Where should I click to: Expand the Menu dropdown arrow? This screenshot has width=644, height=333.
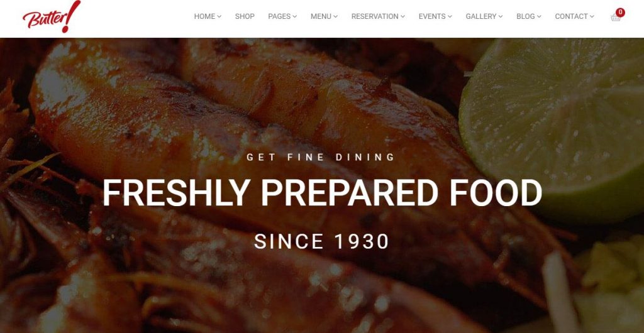coord(336,16)
